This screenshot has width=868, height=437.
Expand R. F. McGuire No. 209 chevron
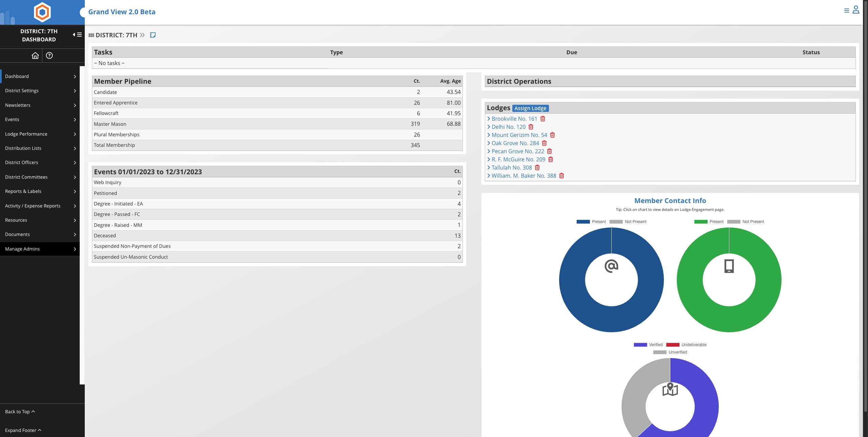(489, 159)
